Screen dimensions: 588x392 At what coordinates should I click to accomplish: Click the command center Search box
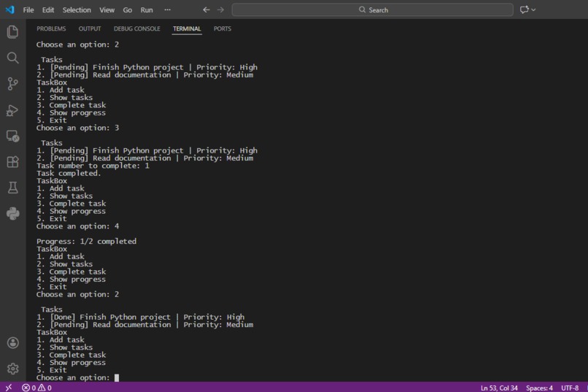point(372,9)
